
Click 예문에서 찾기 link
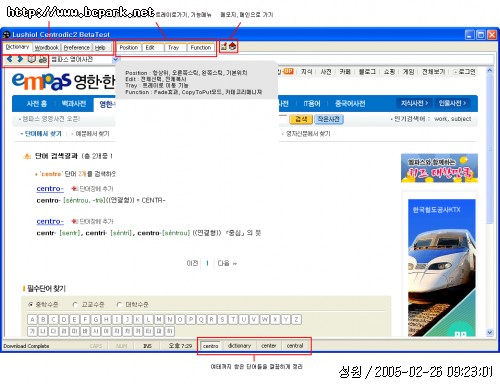pos(92,134)
